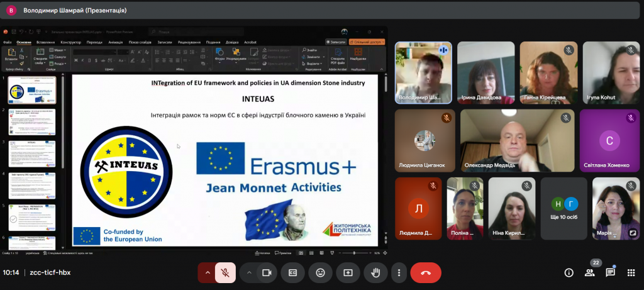Open Comments (Примітки) in the PowerPoint status bar
Viewport: 644px width, 290px height.
(x=282, y=253)
